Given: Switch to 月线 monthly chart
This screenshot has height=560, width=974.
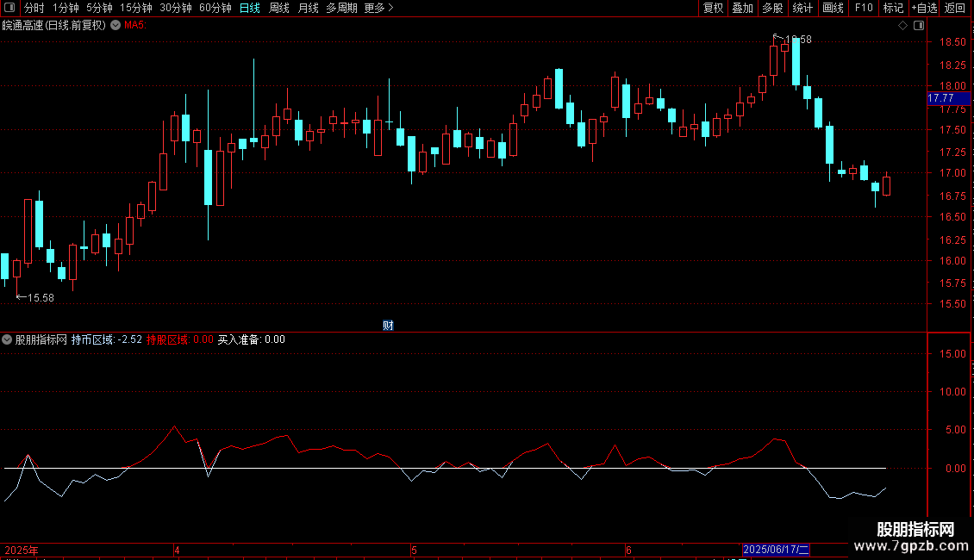Looking at the screenshot, I should pos(308,8).
